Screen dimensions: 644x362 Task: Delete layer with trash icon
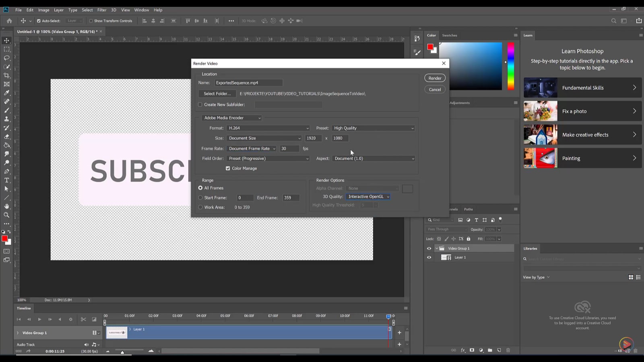508,350
